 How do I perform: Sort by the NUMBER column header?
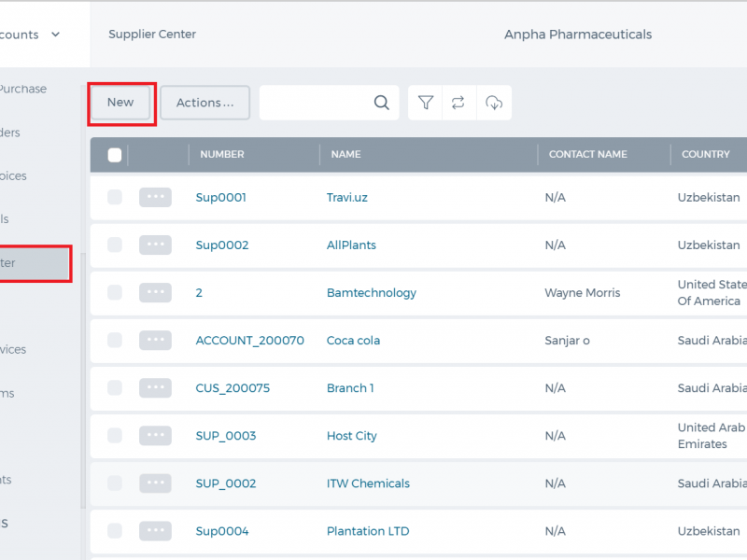[x=222, y=154]
